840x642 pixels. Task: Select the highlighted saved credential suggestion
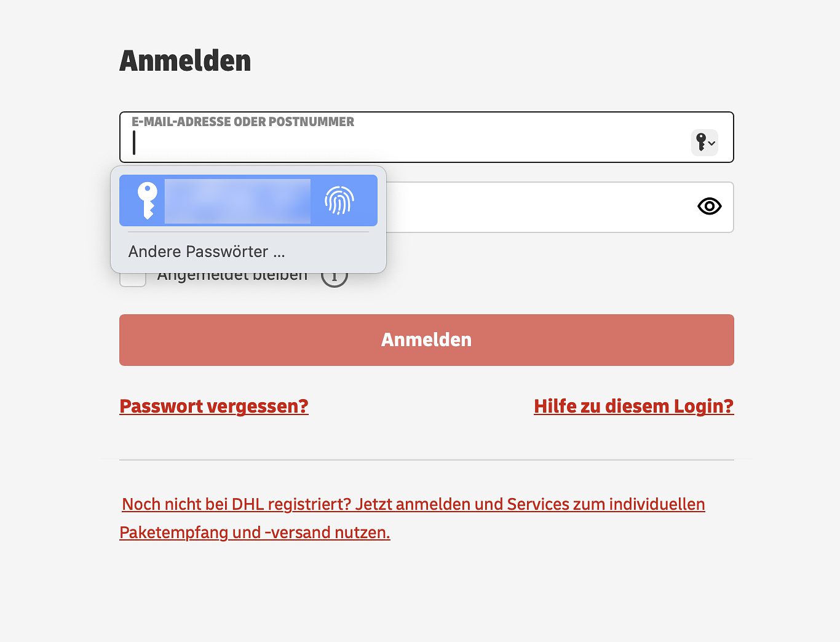[246, 200]
